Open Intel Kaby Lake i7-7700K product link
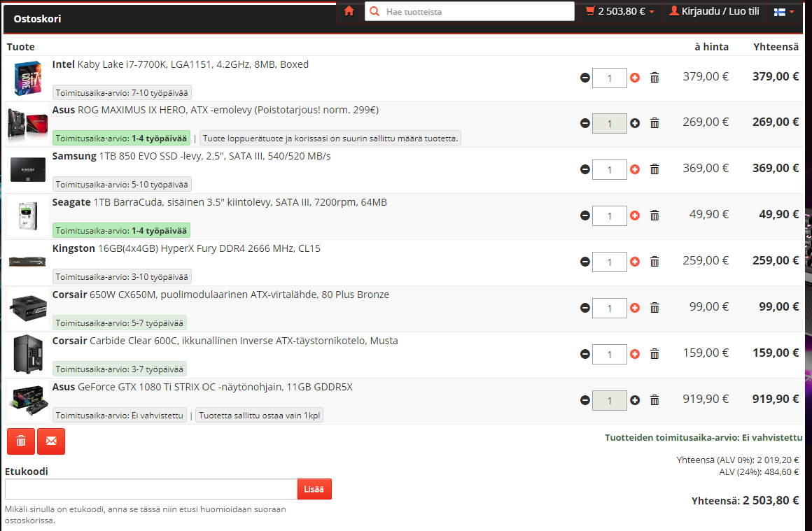The height and width of the screenshot is (531, 812). coord(180,64)
